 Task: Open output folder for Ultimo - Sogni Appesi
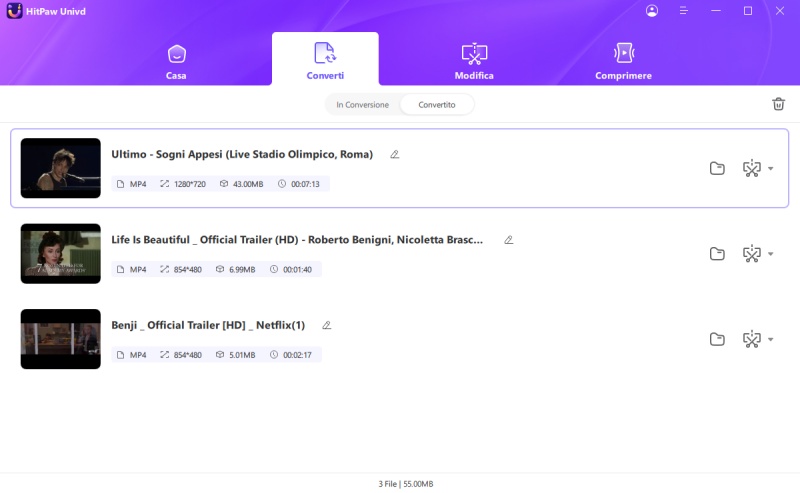pos(717,168)
